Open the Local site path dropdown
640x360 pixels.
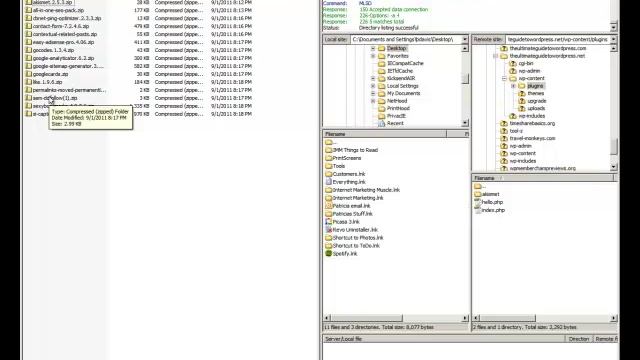pos(465,39)
